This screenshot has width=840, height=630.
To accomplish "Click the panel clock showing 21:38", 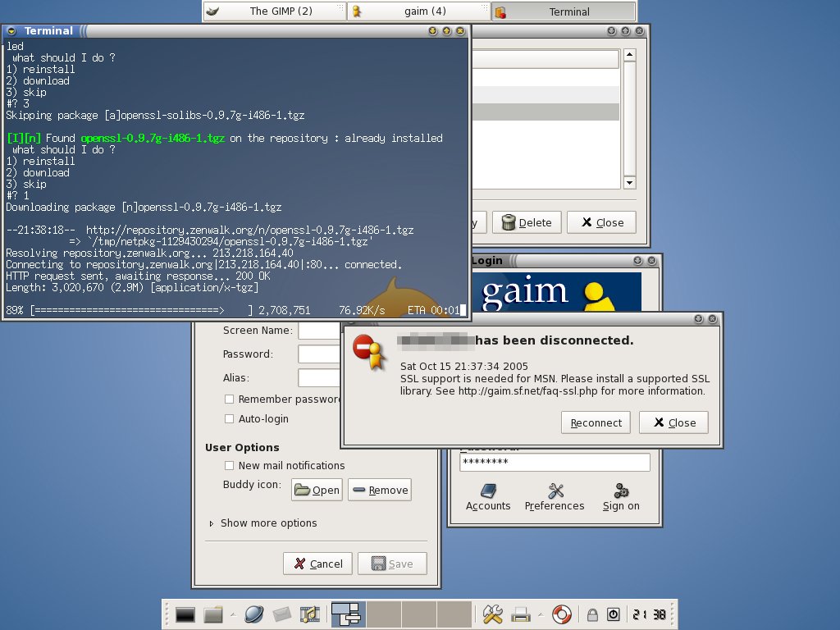I will click(x=650, y=614).
